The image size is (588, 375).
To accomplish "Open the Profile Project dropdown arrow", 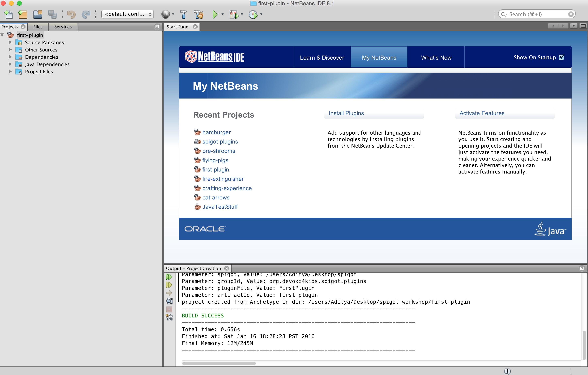I will (x=261, y=14).
